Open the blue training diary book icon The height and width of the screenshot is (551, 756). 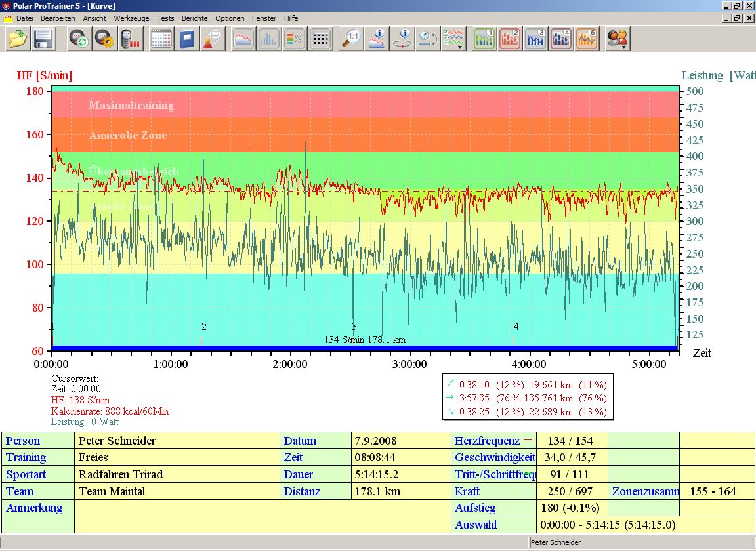[x=187, y=39]
